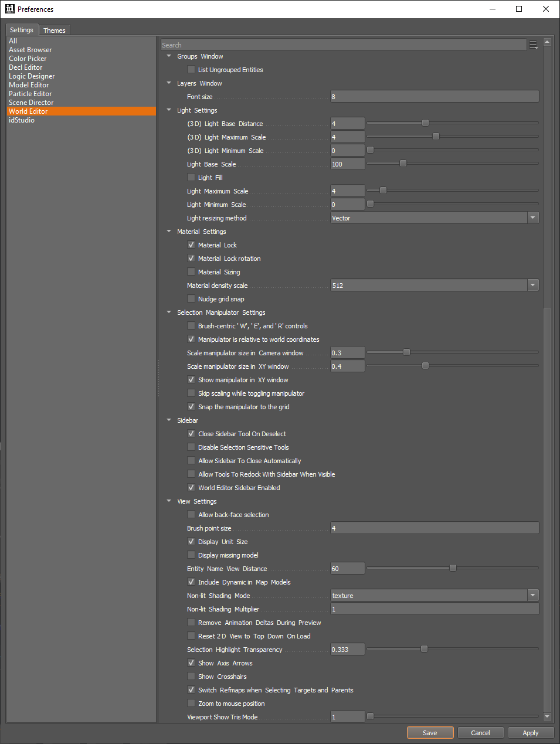Enable Allow back-face selection
Viewport: 560px width, 744px height.
click(191, 514)
